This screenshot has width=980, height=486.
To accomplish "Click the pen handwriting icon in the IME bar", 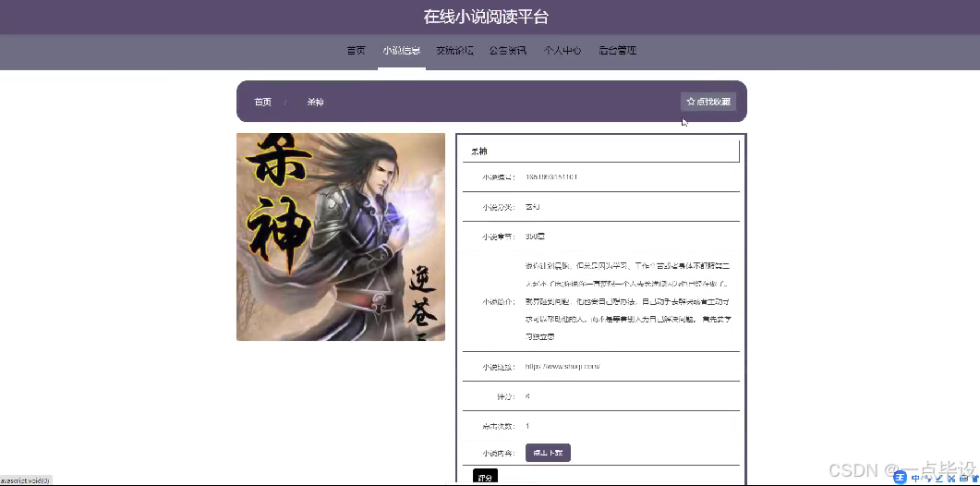I will (939, 479).
